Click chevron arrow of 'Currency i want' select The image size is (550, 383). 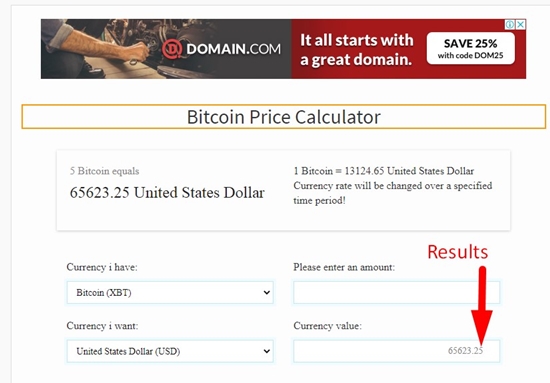(267, 351)
